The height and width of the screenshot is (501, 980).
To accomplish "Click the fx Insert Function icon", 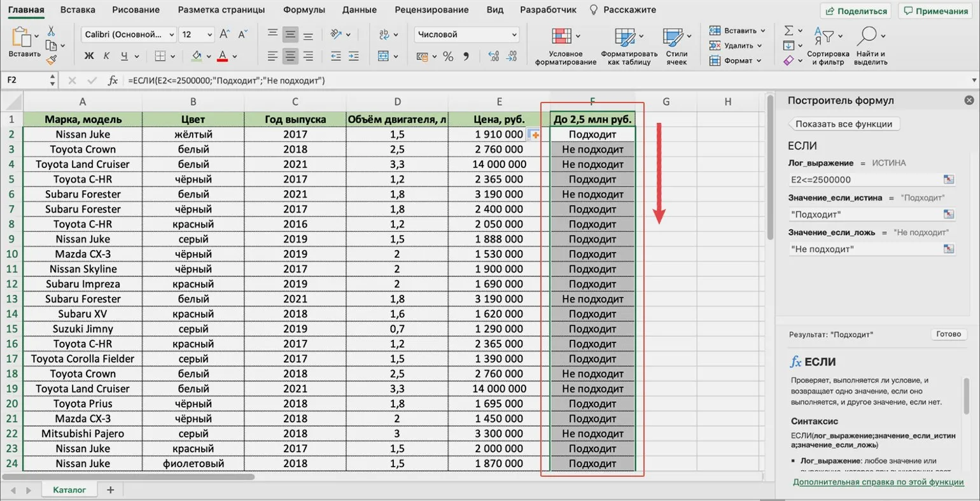I will [x=113, y=81].
